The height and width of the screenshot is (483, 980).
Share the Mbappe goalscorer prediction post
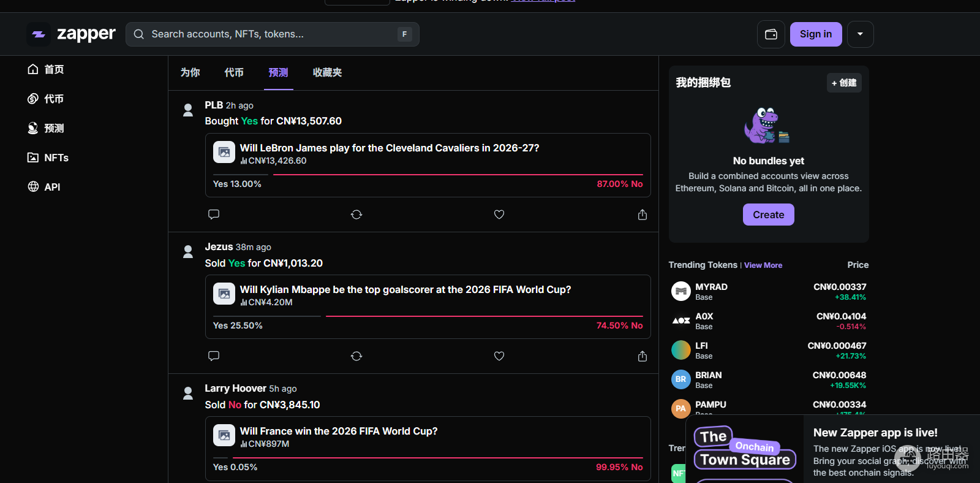(642, 356)
